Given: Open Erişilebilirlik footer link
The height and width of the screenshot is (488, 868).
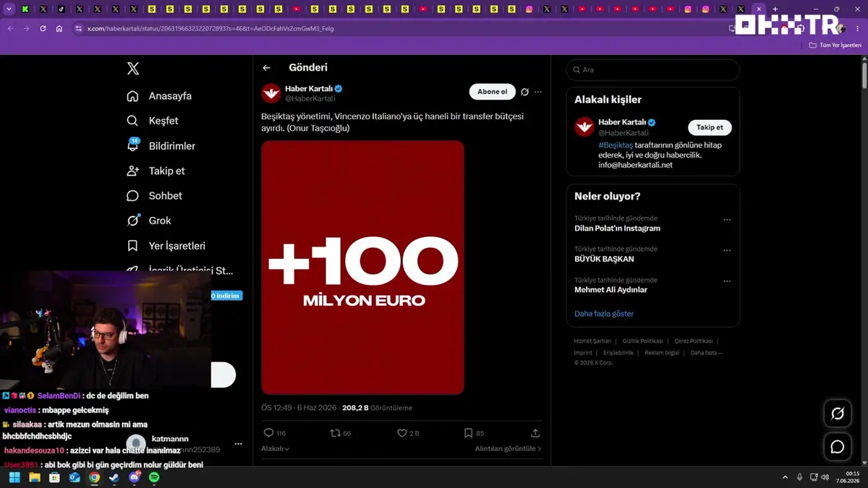Looking at the screenshot, I should click(618, 353).
